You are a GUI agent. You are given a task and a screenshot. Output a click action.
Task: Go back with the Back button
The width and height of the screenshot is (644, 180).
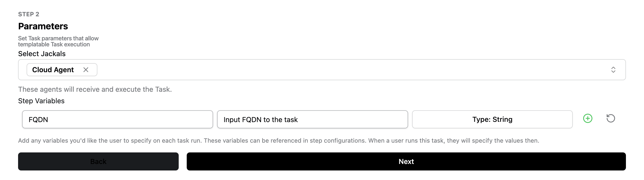coord(98,161)
